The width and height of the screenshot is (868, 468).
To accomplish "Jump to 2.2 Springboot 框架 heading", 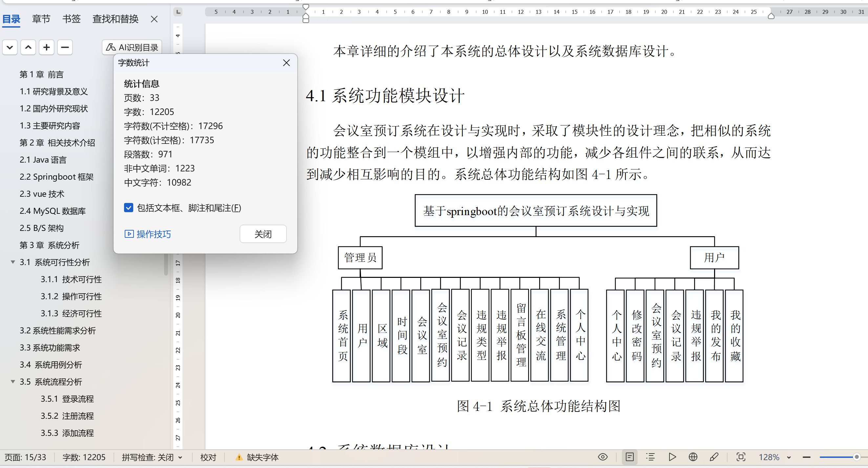I will [56, 177].
